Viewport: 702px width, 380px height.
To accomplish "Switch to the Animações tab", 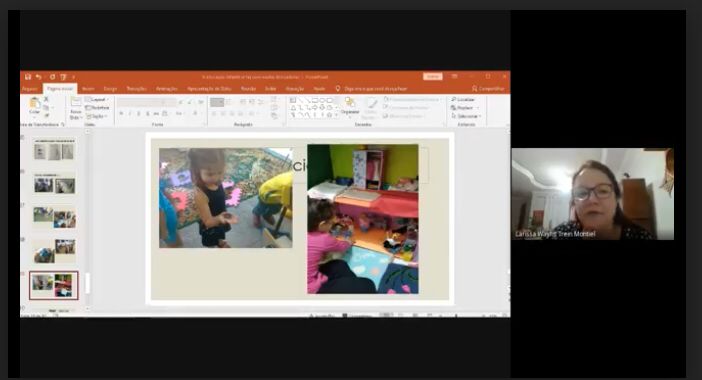I will (167, 89).
